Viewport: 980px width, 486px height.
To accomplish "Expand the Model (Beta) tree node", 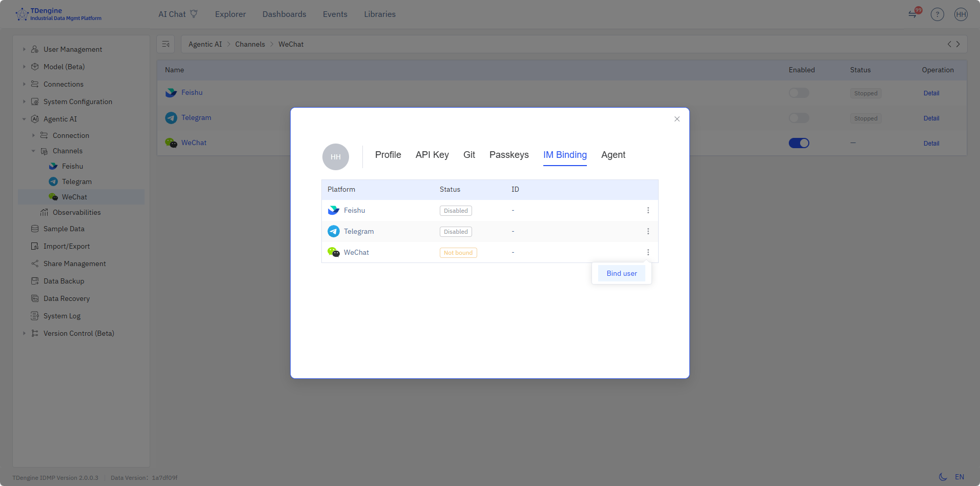I will click(x=24, y=67).
